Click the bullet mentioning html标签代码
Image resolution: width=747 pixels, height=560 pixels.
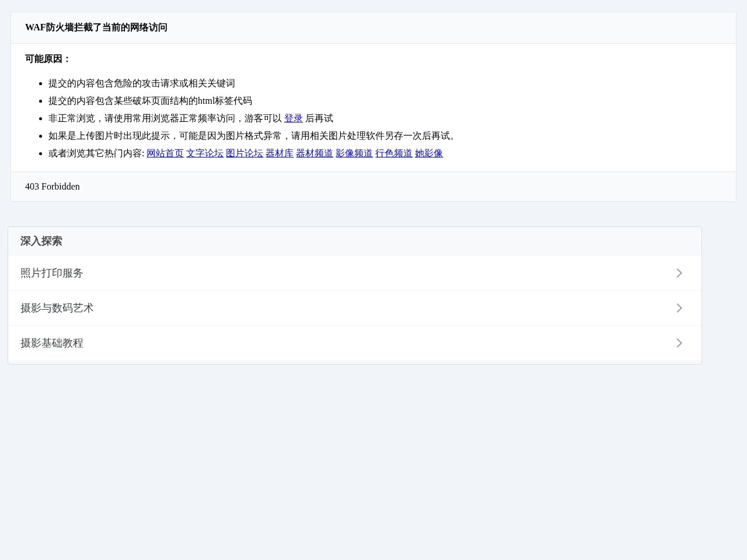coord(150,101)
